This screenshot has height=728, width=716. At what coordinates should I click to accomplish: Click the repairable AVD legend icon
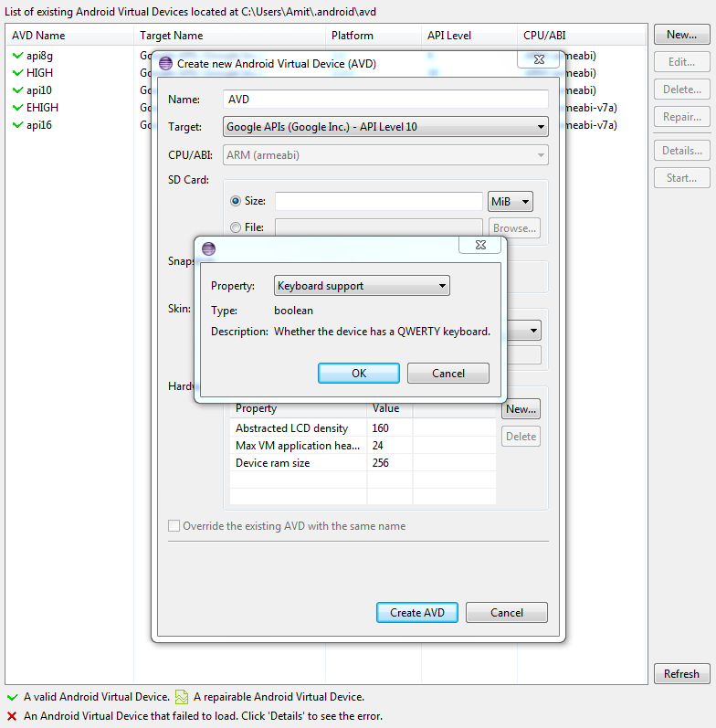(182, 697)
